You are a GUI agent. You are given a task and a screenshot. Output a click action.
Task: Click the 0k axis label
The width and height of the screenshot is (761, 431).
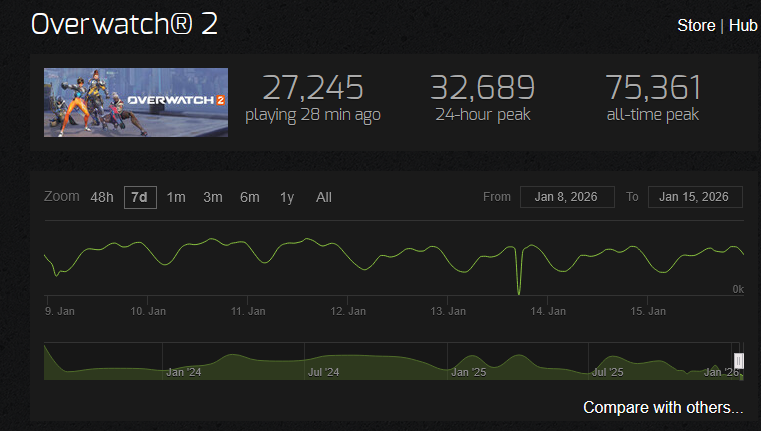coord(738,289)
